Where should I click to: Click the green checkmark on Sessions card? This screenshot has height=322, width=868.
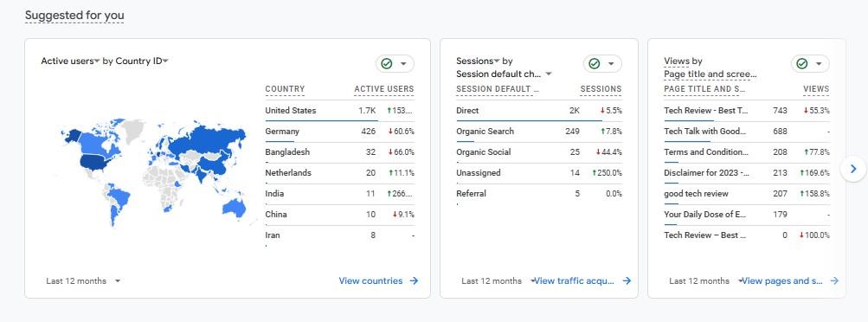[x=594, y=64]
